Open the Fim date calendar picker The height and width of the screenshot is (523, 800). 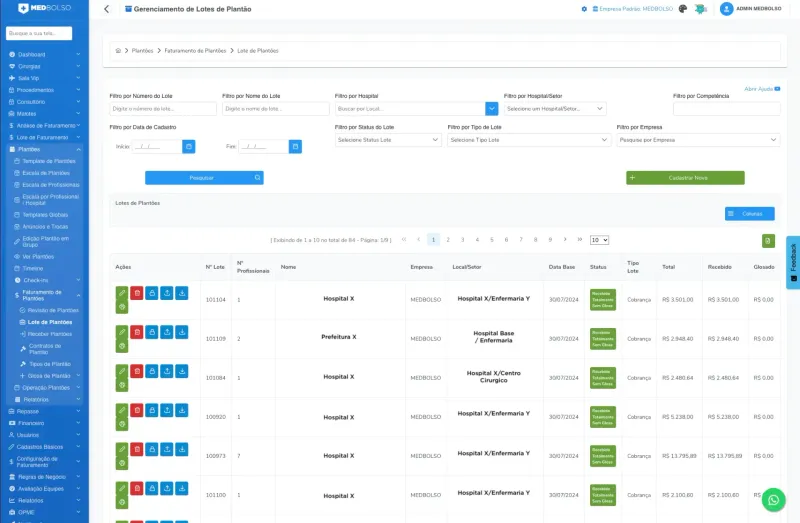[x=295, y=146]
